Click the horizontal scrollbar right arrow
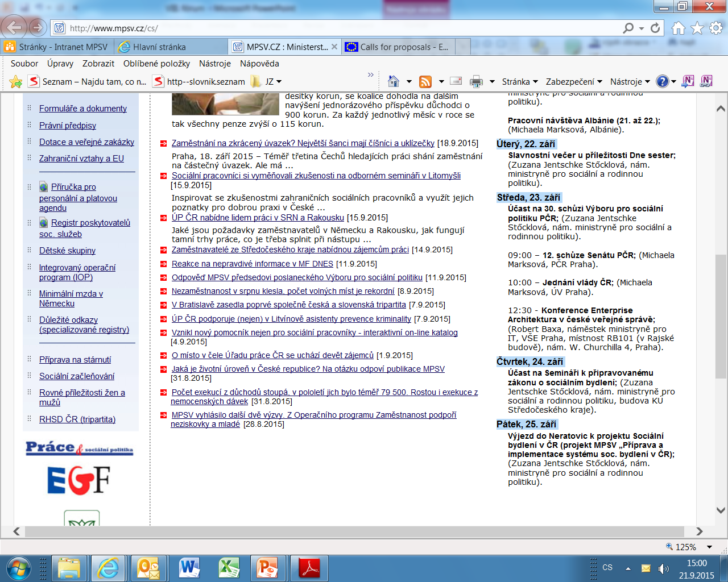Viewport: 728px width, 582px height. tap(699, 531)
